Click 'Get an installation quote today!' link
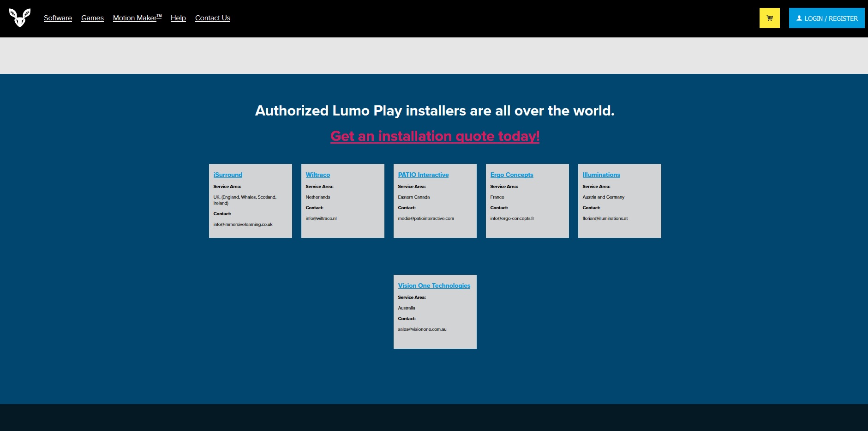Screen dimensions: 868x431 435,136
